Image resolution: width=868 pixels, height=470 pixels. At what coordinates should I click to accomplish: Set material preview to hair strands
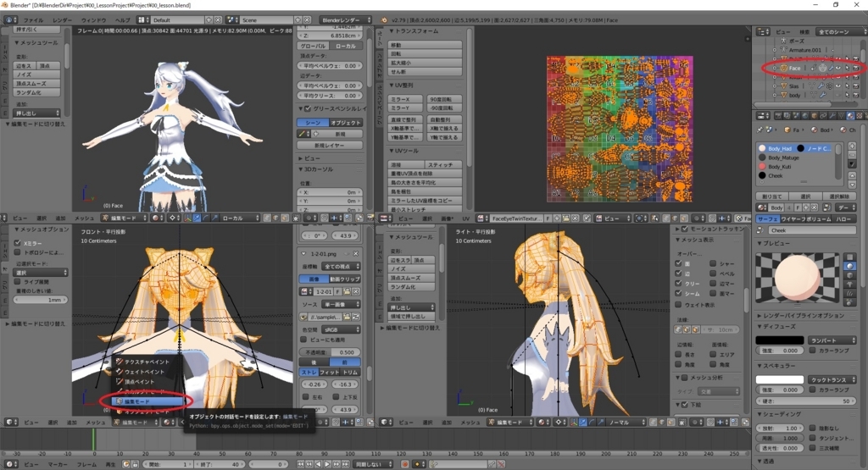coord(849,294)
